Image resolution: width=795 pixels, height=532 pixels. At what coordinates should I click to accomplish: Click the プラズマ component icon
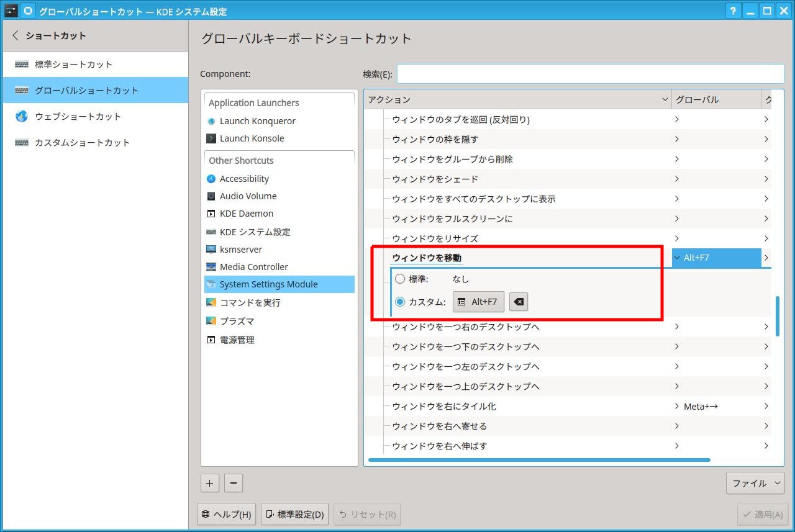tap(211, 322)
